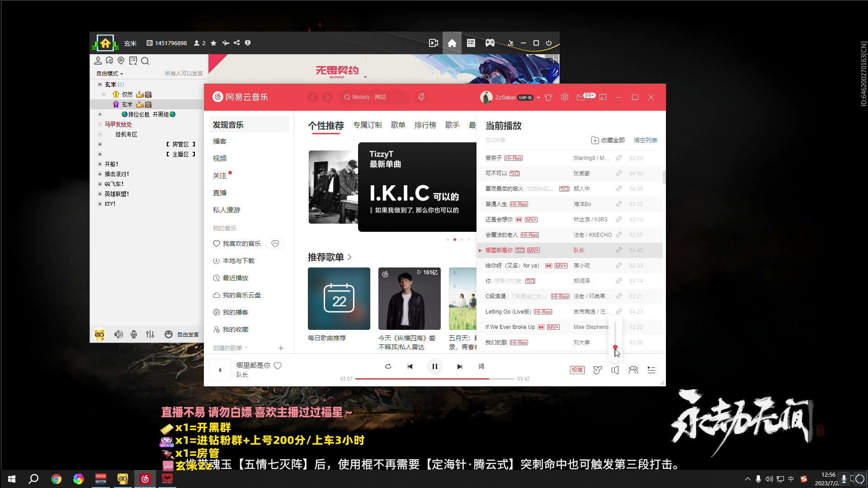Favorite the YY channel with star icon
This screenshot has width=868, height=488.
(214, 43)
